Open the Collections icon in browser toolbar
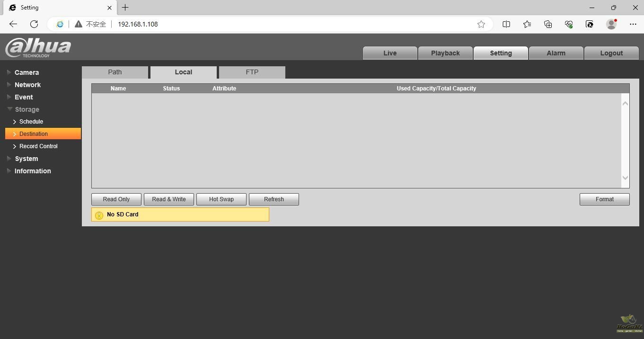644x339 pixels. point(548,24)
